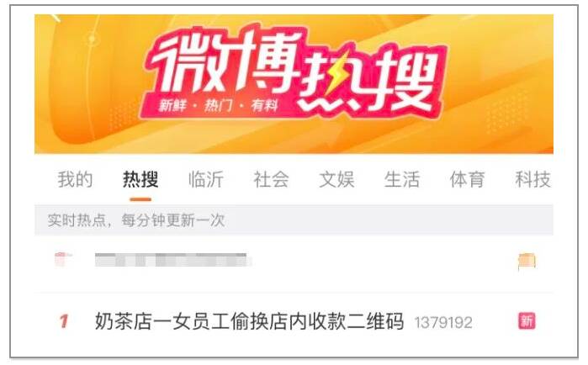Click the red rank number 1
The image size is (588, 365).
[x=64, y=321]
